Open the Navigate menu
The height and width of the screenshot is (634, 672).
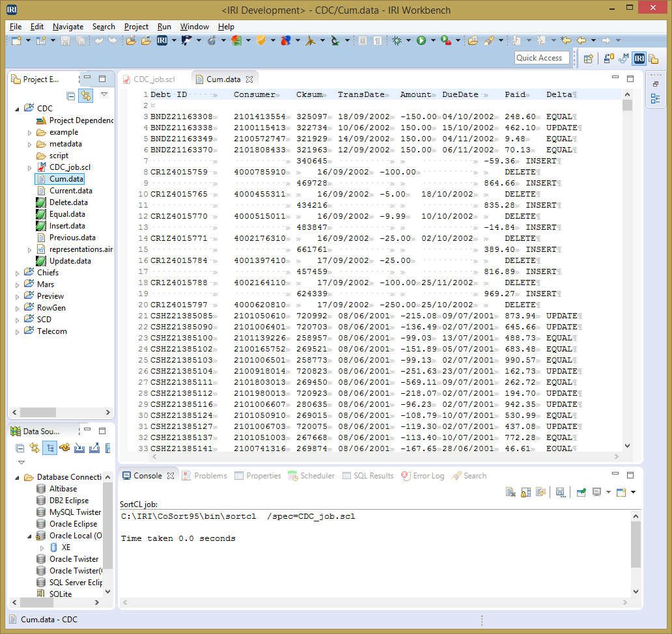click(x=68, y=27)
